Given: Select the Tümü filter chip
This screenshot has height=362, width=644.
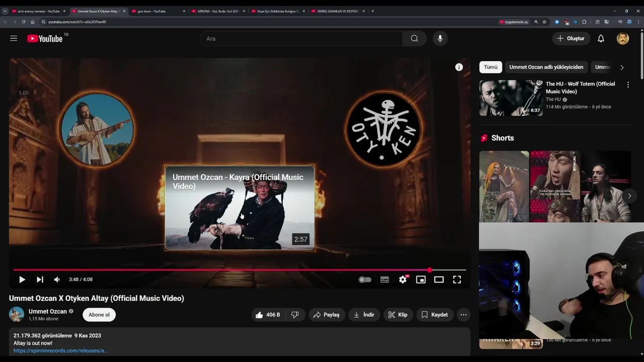Looking at the screenshot, I should (x=491, y=67).
